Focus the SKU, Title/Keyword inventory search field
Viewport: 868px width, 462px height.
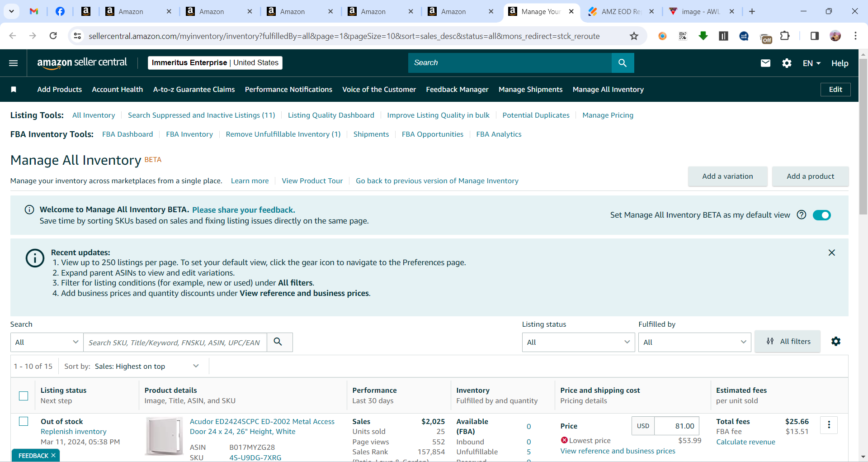pos(175,342)
